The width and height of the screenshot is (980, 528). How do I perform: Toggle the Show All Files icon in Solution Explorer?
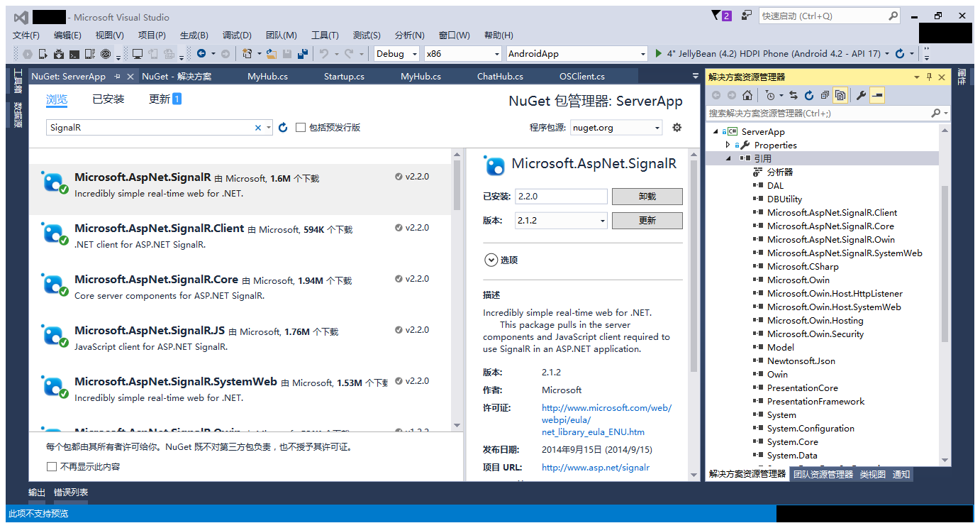coord(840,95)
